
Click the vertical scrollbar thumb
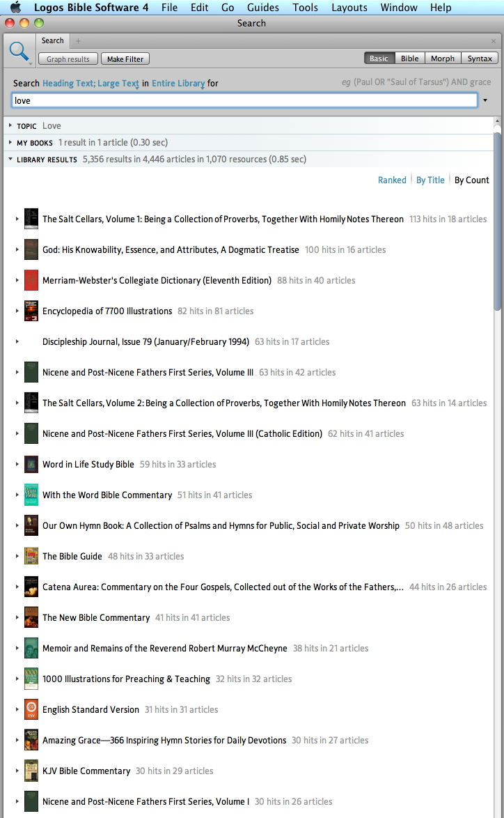tap(497, 222)
